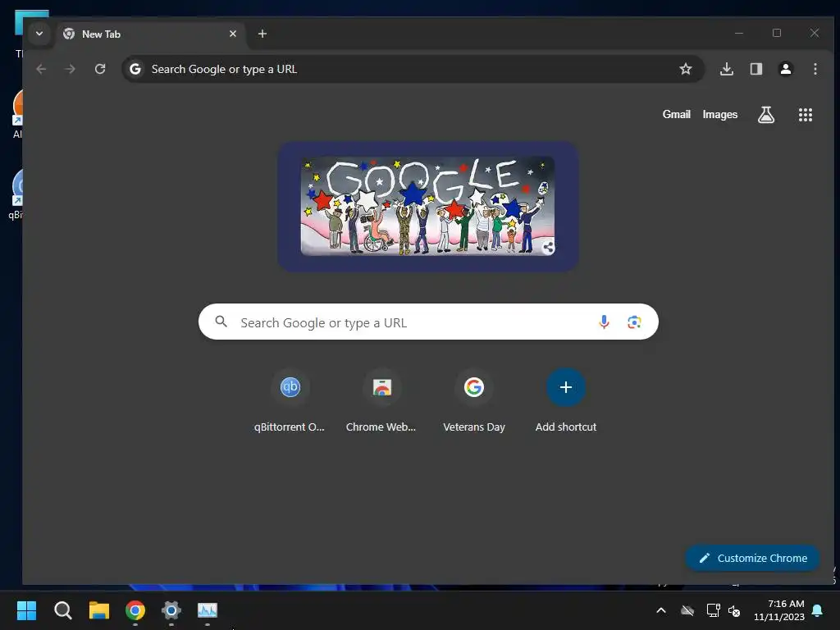This screenshot has height=630, width=840.
Task: Expand hidden system tray icons
Action: coord(661,610)
